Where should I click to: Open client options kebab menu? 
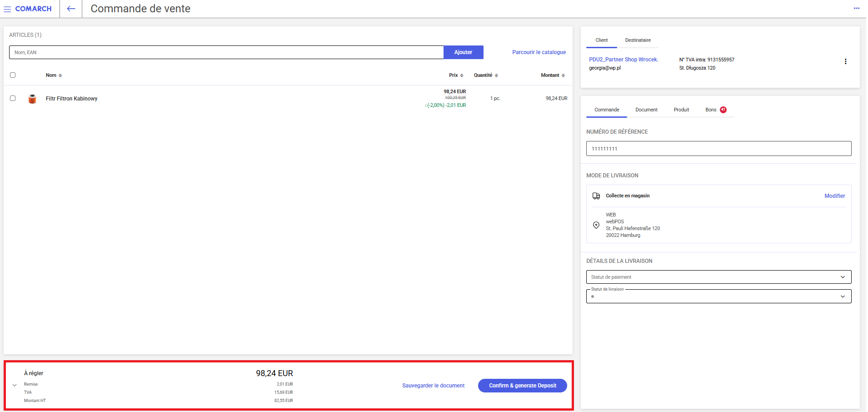(x=845, y=61)
